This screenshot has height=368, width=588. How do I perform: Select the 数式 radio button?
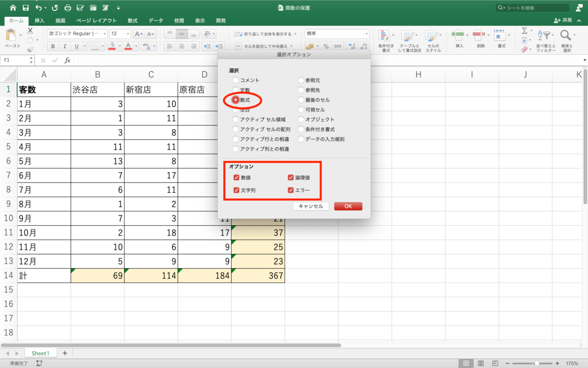tap(237, 100)
